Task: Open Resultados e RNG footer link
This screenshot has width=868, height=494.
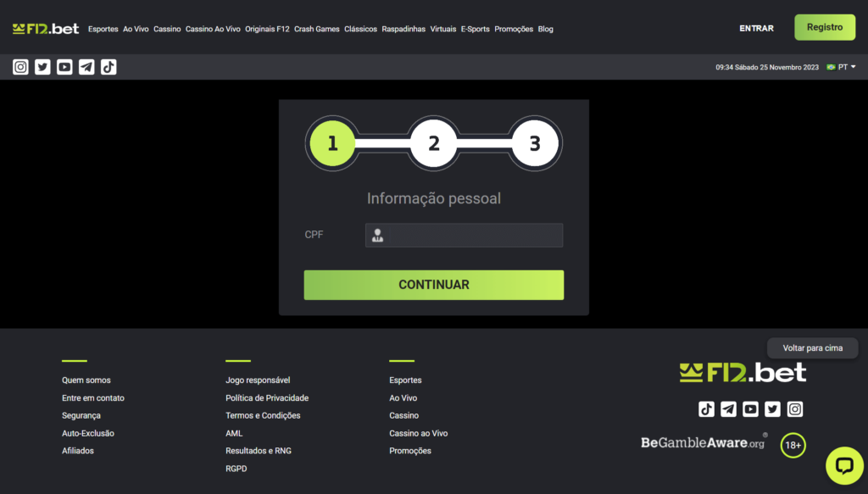Action: click(259, 451)
